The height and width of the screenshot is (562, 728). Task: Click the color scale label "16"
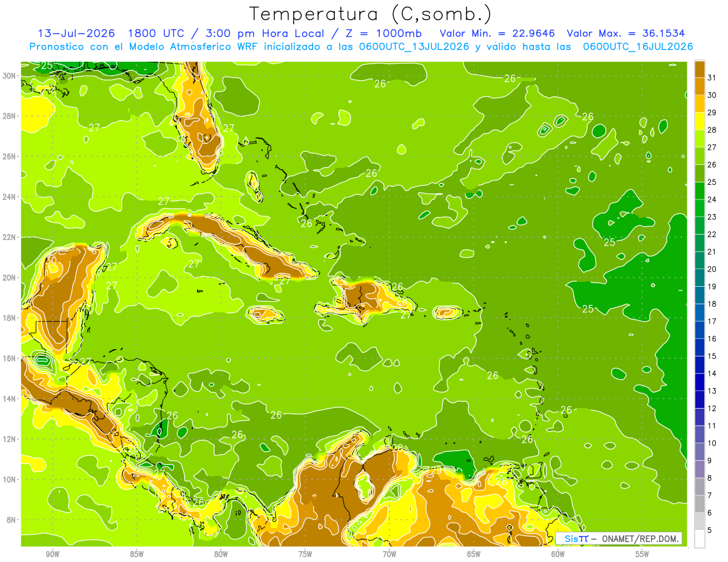click(x=712, y=339)
